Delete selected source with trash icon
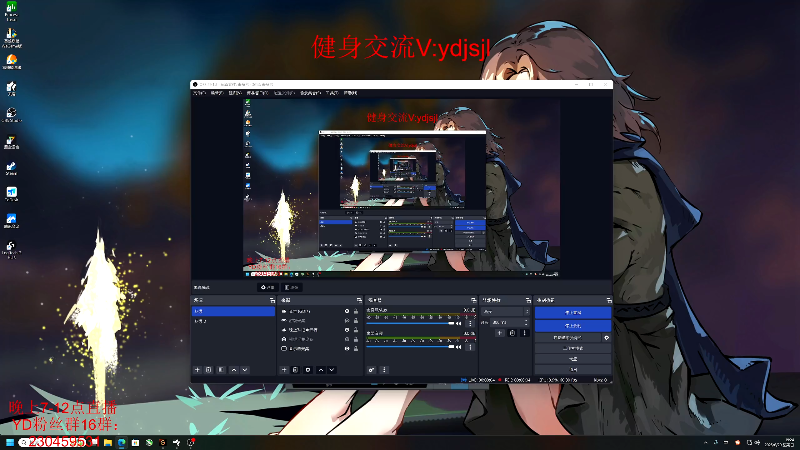This screenshot has height=450, width=800. (x=295, y=369)
